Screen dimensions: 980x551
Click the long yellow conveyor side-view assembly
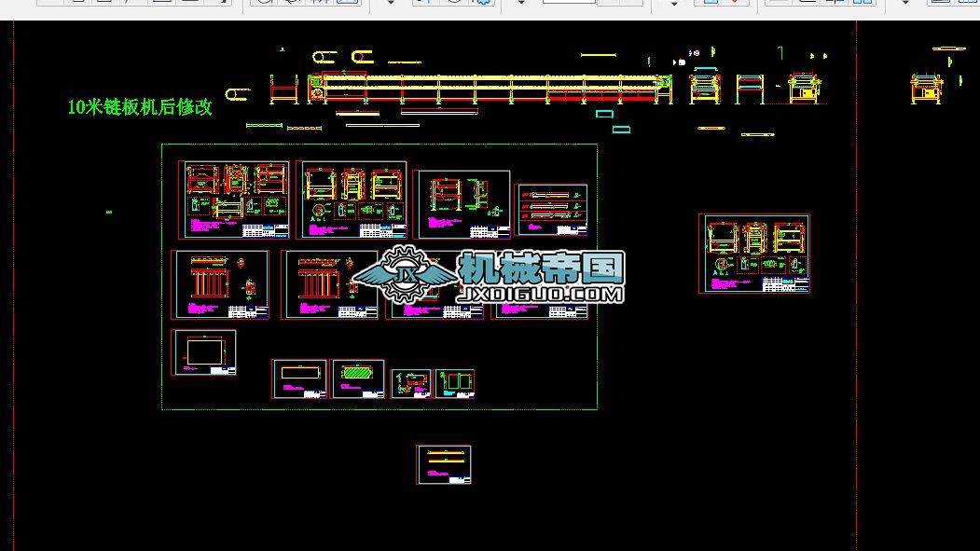(490, 88)
